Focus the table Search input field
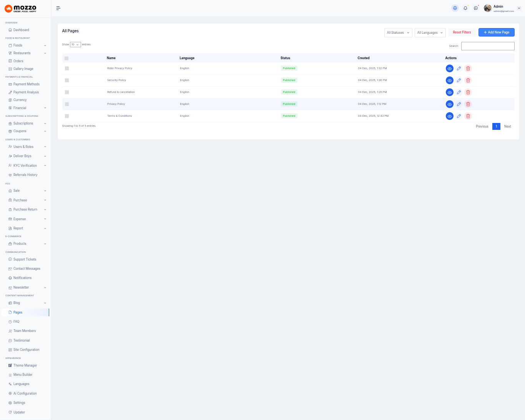The width and height of the screenshot is (525, 420). (487, 46)
